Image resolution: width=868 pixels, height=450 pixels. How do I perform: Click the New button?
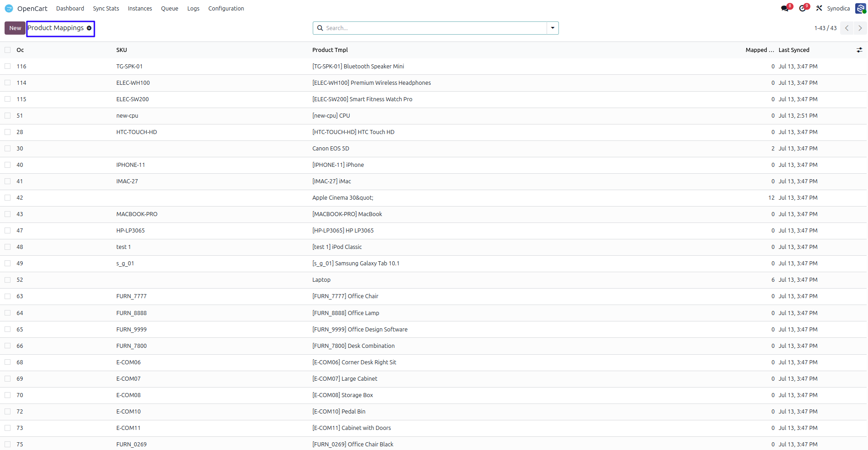point(15,28)
